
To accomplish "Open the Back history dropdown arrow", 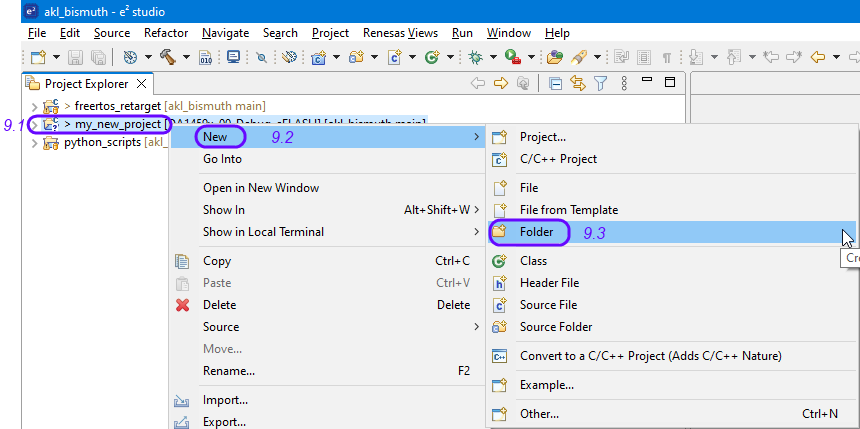I will (836, 57).
